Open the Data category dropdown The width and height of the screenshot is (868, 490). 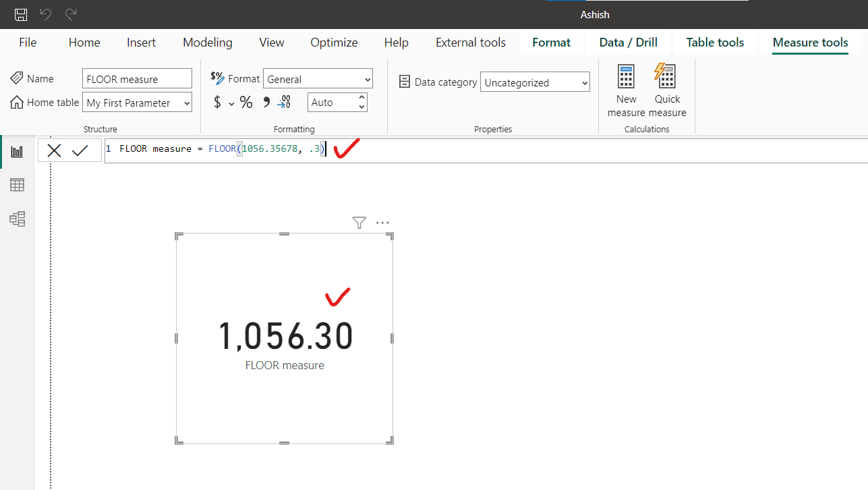(x=535, y=82)
